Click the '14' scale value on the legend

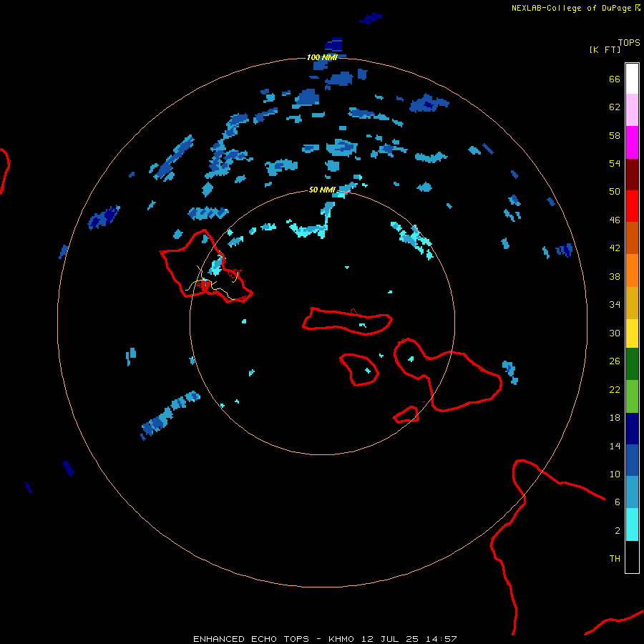(x=615, y=446)
